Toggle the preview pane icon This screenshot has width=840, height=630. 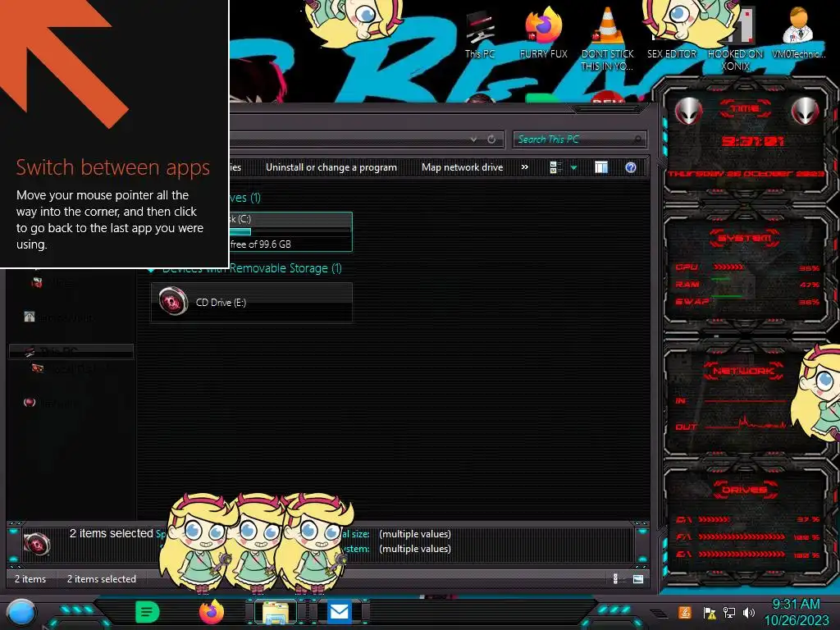[601, 167]
